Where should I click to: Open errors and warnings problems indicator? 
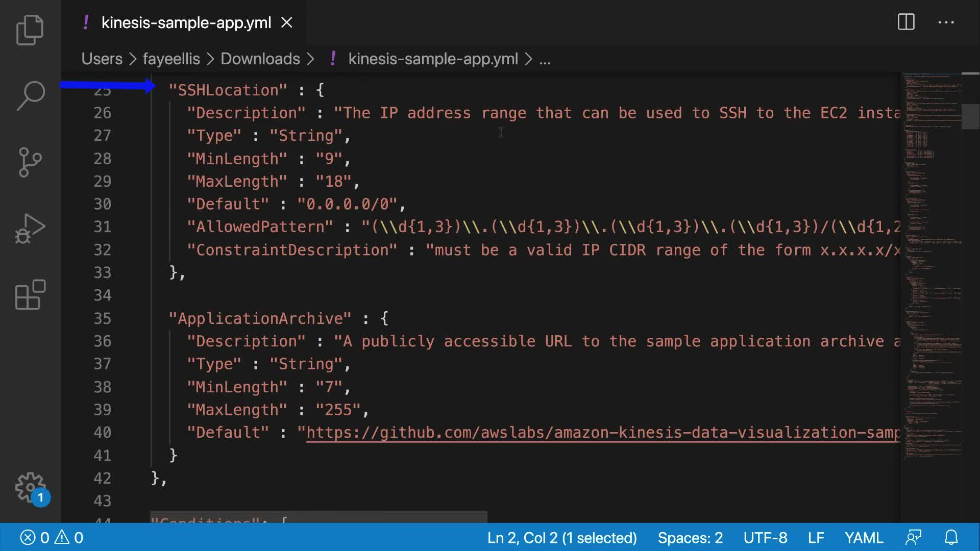click(x=51, y=538)
